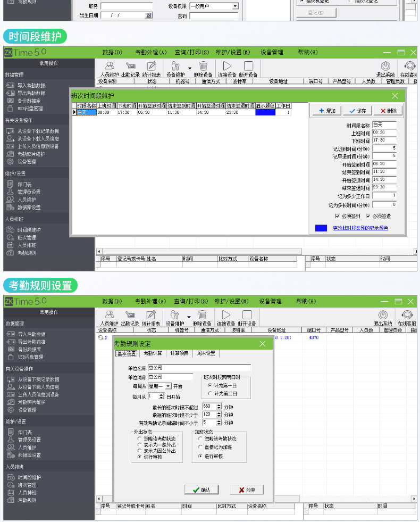
Task: Click the 每月从 day spinner arrows
Action: click(x=162, y=396)
